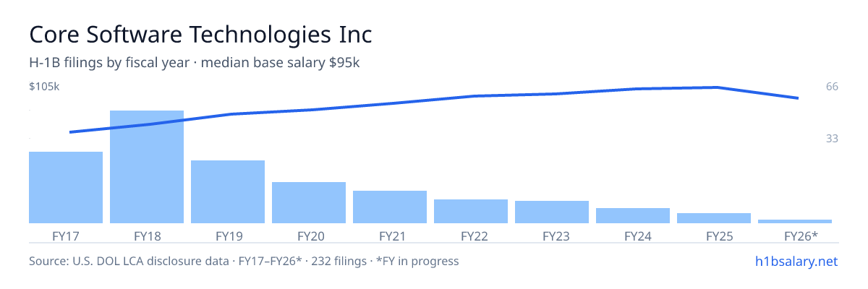868x289 pixels.
Task: Click the source footnote text
Action: [244, 261]
